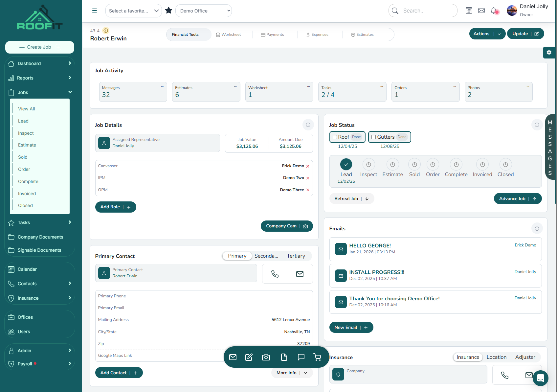The width and height of the screenshot is (557, 392).
Task: Check the Roof status checkbox
Action: (335, 137)
